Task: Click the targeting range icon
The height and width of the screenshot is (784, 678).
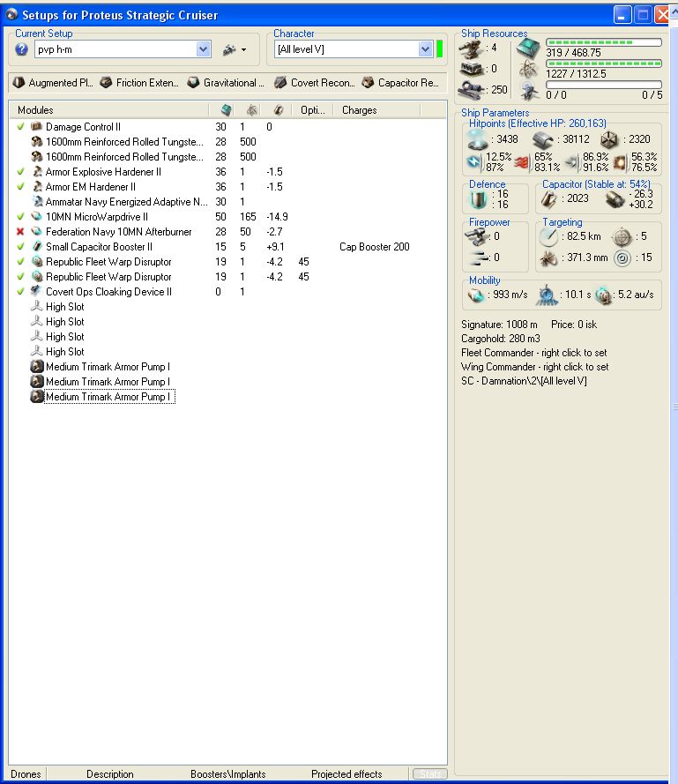Action: click(x=549, y=236)
